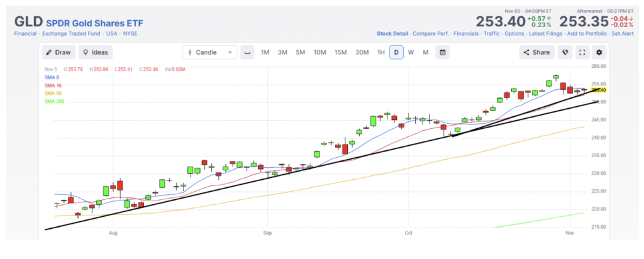The width and height of the screenshot is (644, 259).
Task: Open Latest Filings link
Action: [x=545, y=34]
